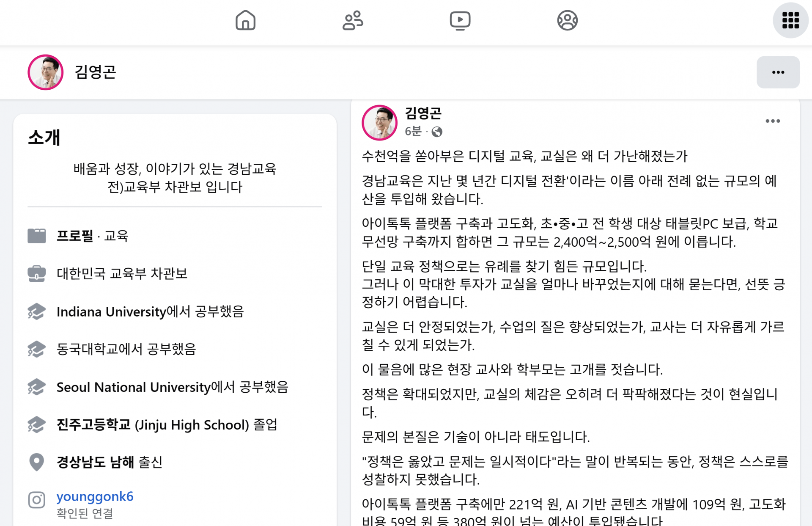Open the profile picture in page header
Screen dimensions: 812x526
click(x=46, y=72)
